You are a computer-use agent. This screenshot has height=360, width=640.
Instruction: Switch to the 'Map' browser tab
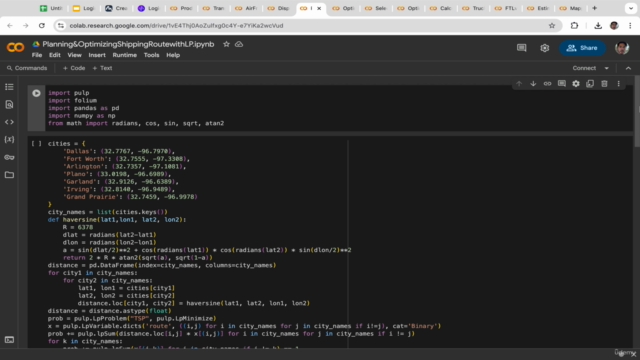point(570,8)
